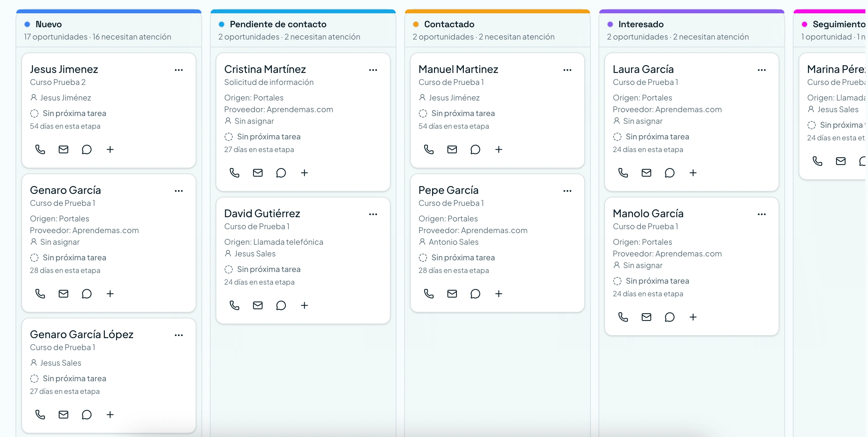This screenshot has height=437, width=868.
Task: Call Genaro García with phone icon
Action: 40,294
